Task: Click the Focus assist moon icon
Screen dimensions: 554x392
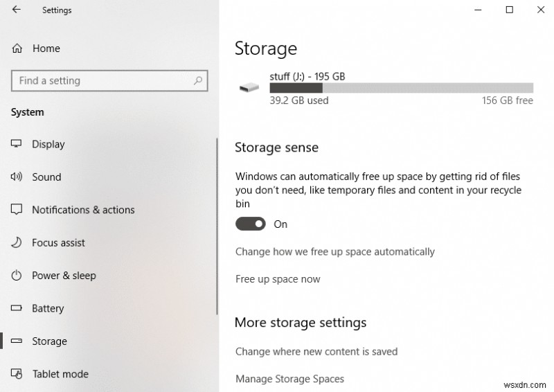Action: 17,243
